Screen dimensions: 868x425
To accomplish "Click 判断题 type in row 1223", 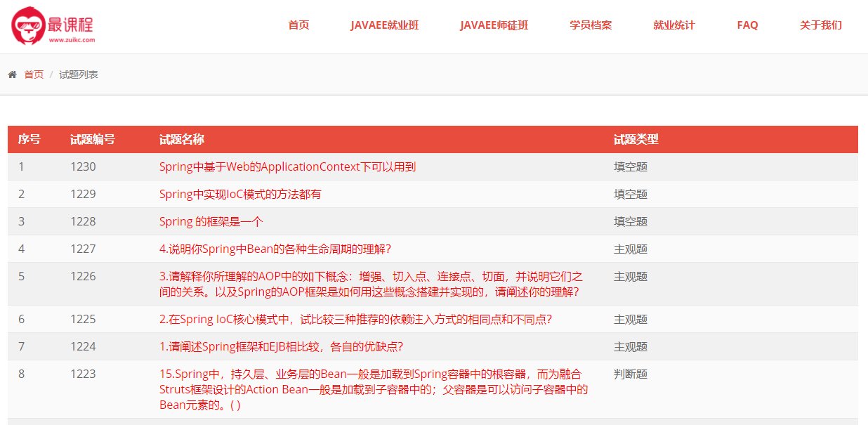I will pos(631,374).
